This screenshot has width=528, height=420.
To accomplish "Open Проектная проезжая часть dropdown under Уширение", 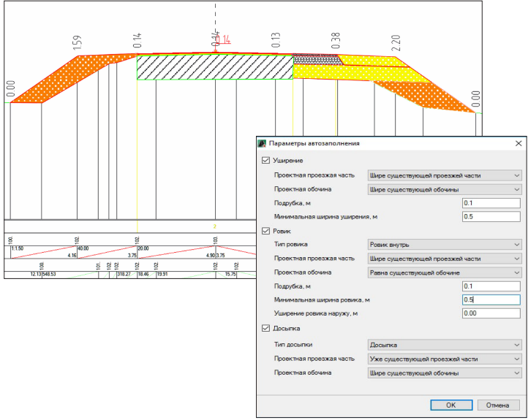I will coord(445,175).
